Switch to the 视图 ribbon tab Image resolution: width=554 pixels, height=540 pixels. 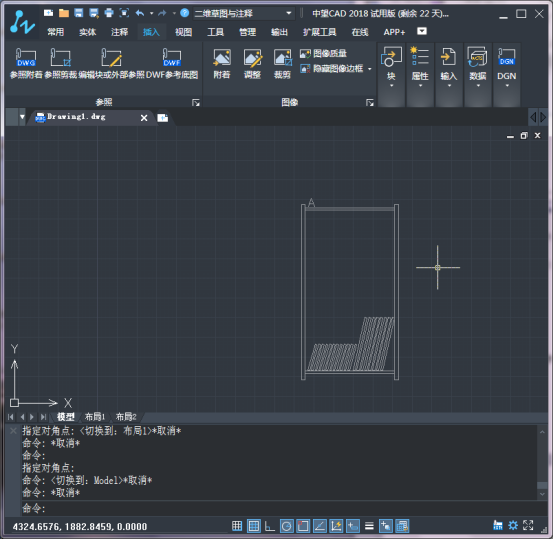[x=183, y=32]
